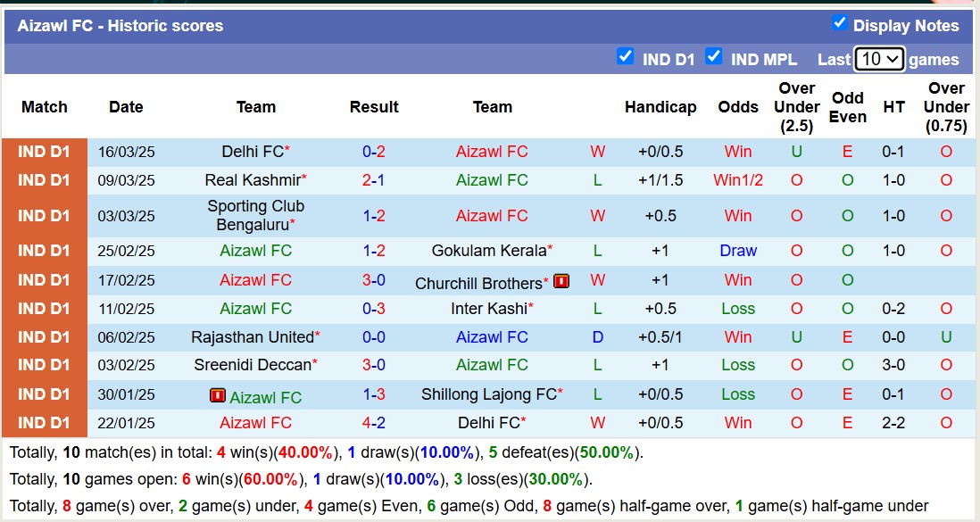Image resolution: width=980 pixels, height=522 pixels.
Task: Click red card icon beside Aizawl FC 30/01/25
Action: coord(217,395)
